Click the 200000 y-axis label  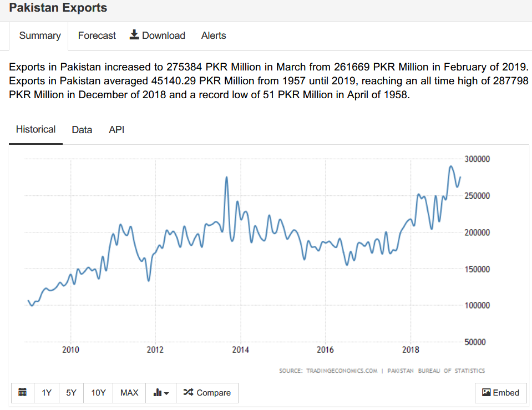pyautogui.click(x=477, y=232)
